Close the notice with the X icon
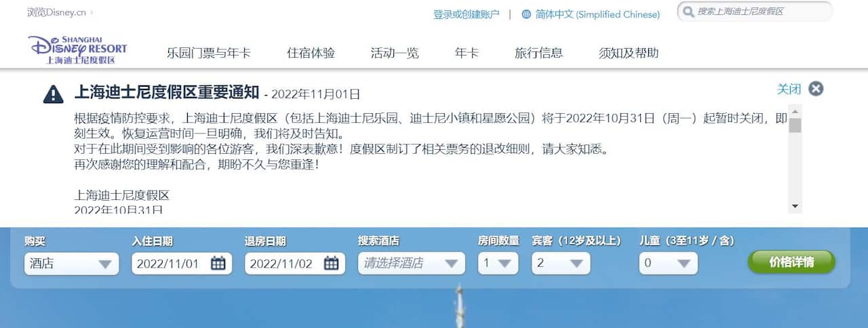868x328 pixels. pyautogui.click(x=816, y=89)
